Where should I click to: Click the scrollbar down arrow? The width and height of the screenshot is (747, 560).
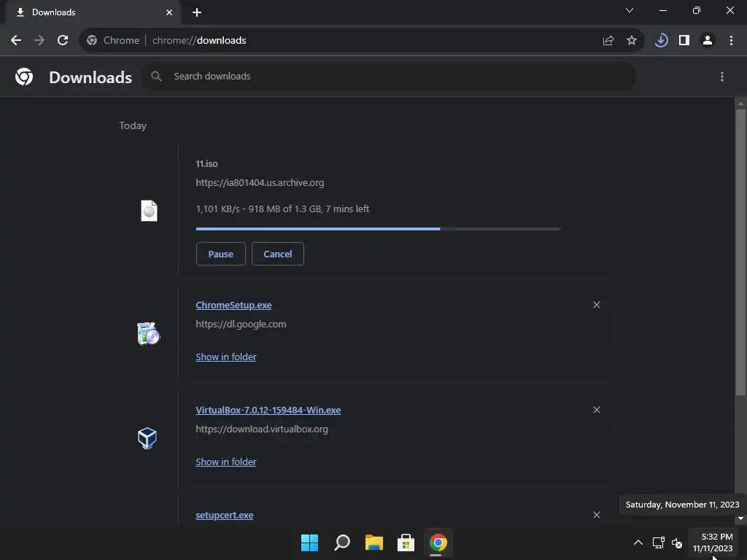(740, 518)
